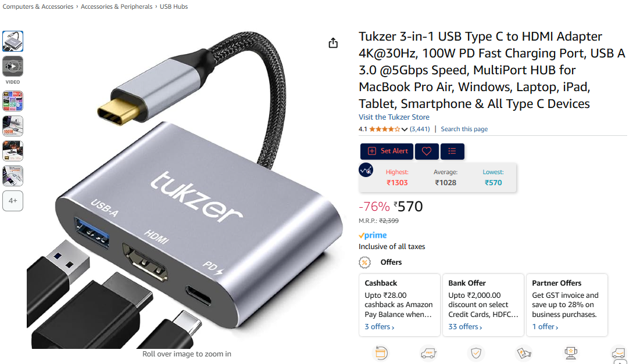Open the 3,441 ratings link

[420, 129]
